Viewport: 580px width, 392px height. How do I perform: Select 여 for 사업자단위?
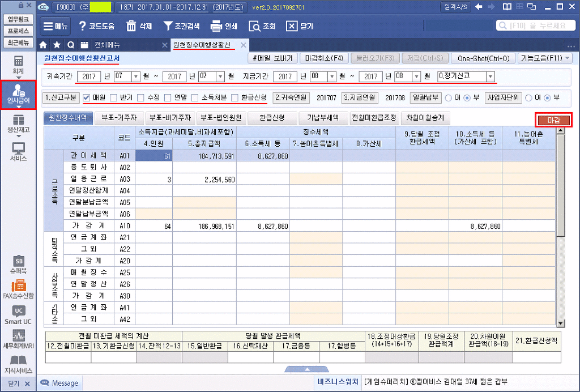point(528,98)
